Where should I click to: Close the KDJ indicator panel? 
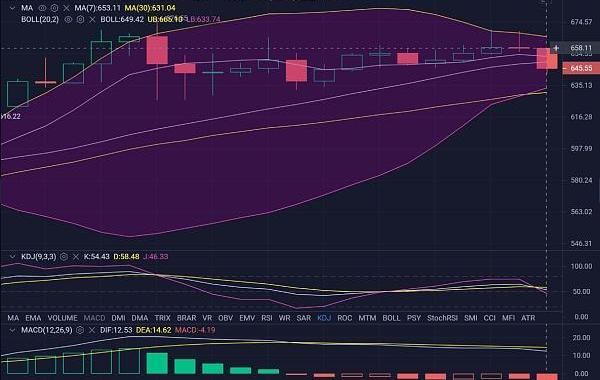pos(76,256)
